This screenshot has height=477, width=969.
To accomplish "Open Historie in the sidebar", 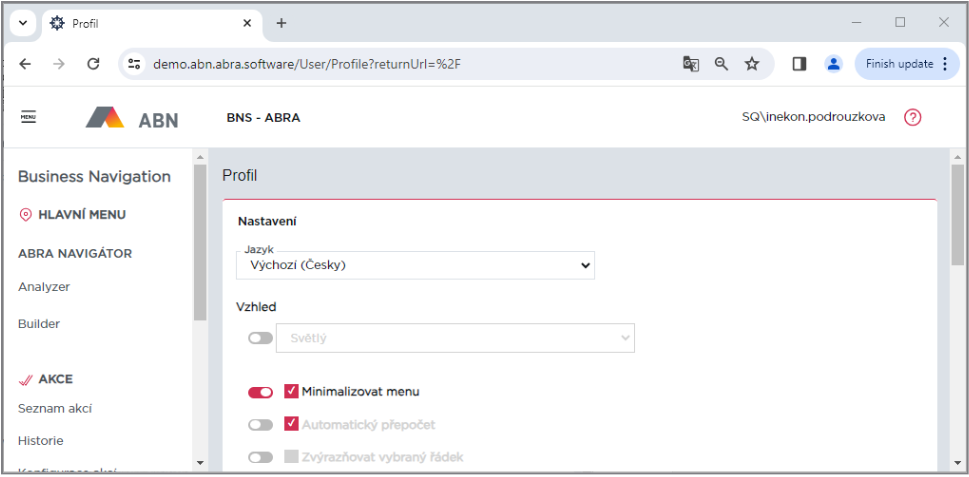I will [x=41, y=441].
